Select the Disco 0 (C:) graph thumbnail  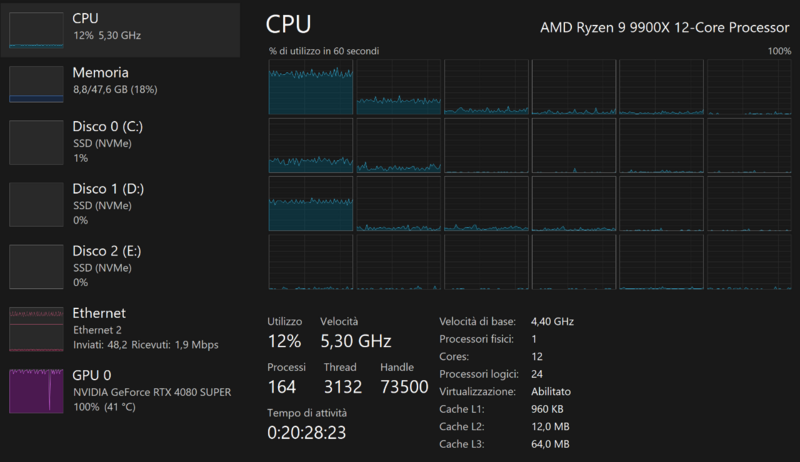tap(35, 142)
